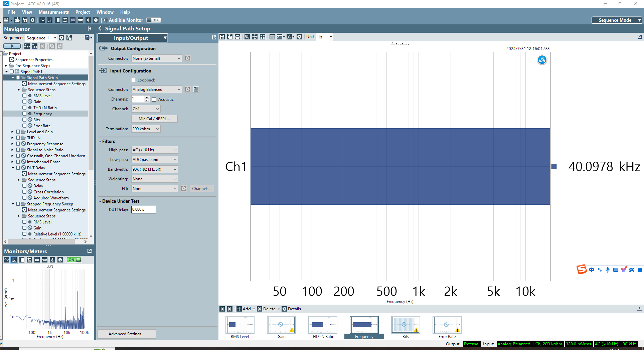This screenshot has height=350, width=644.
Task: Expand the Level and Gain tree node
Action: pyautogui.click(x=13, y=132)
